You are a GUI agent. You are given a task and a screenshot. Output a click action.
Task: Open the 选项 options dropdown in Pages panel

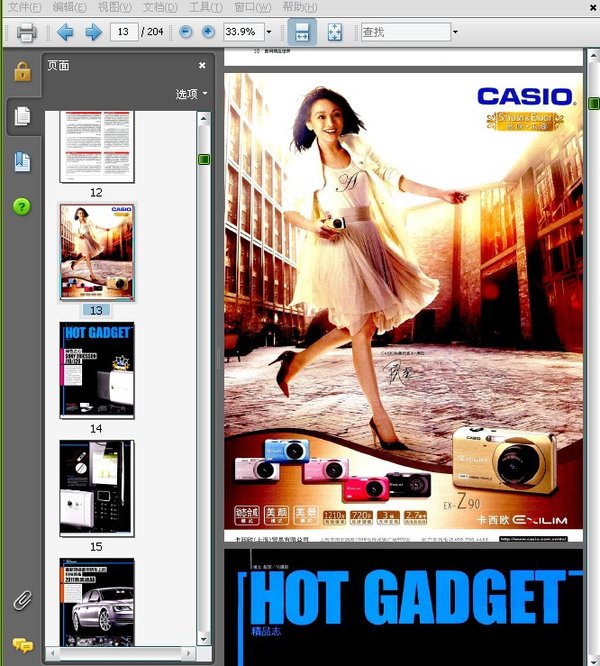coord(192,93)
